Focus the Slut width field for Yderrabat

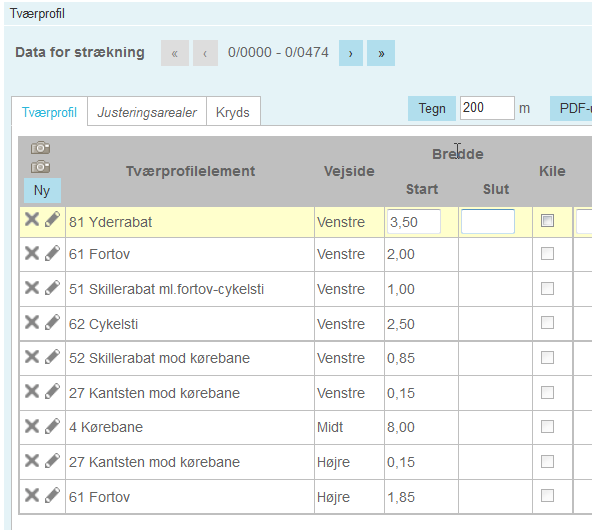point(488,222)
